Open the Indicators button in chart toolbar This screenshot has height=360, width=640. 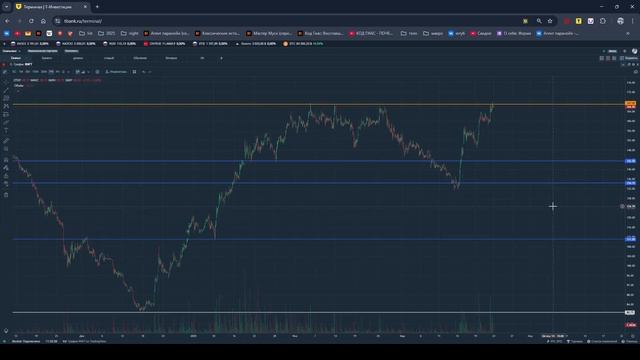(x=116, y=72)
